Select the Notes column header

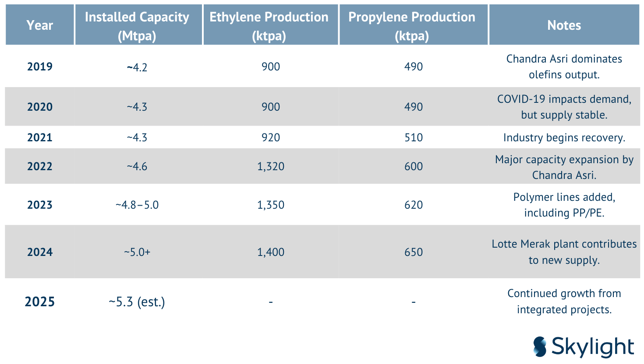click(564, 25)
